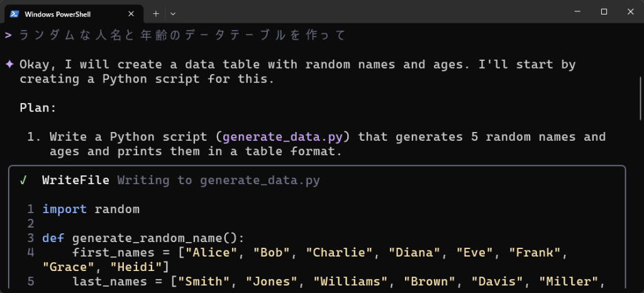This screenshot has height=293, width=644.
Task: Close the terminal window
Action: pos(630,11)
